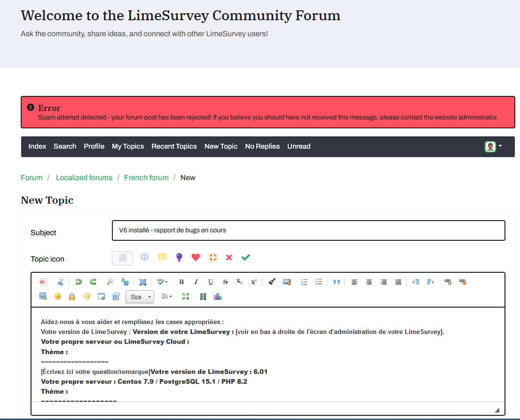This screenshot has width=520, height=420.
Task: Click the scissors cut icon
Action: click(60, 282)
